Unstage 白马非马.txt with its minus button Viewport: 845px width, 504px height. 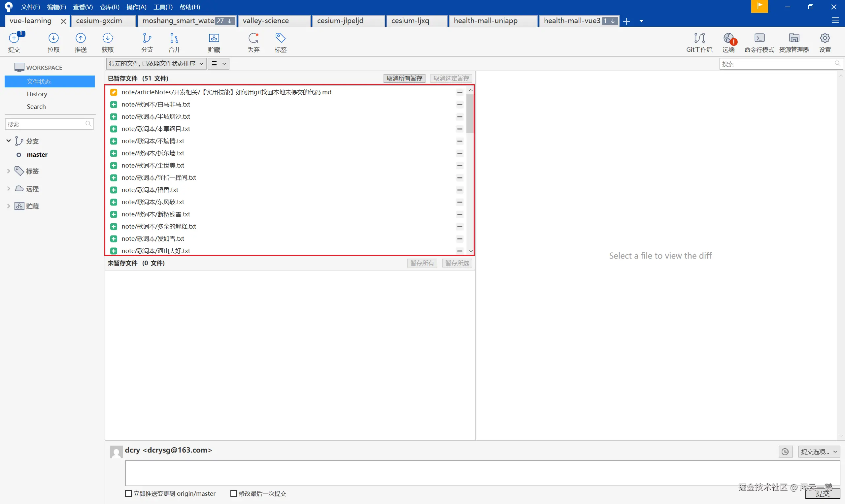click(459, 105)
